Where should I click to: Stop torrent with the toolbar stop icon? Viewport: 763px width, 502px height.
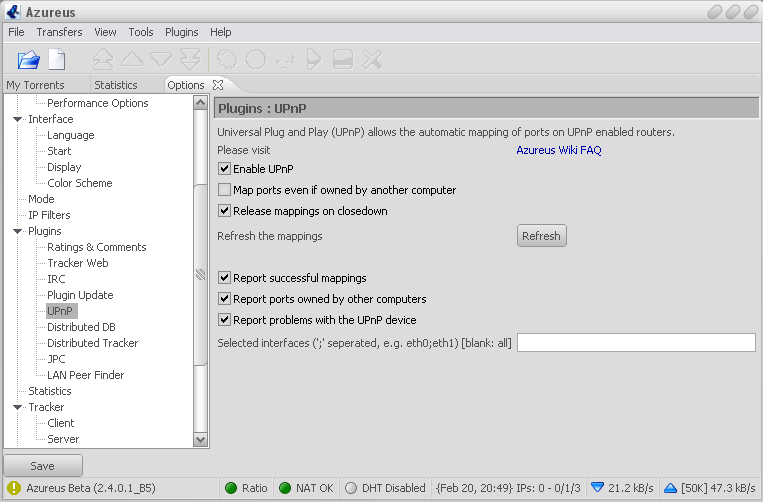(x=343, y=59)
